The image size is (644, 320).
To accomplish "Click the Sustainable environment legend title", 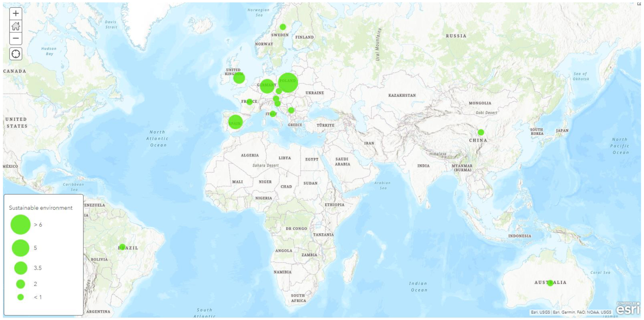I will pyautogui.click(x=41, y=208).
